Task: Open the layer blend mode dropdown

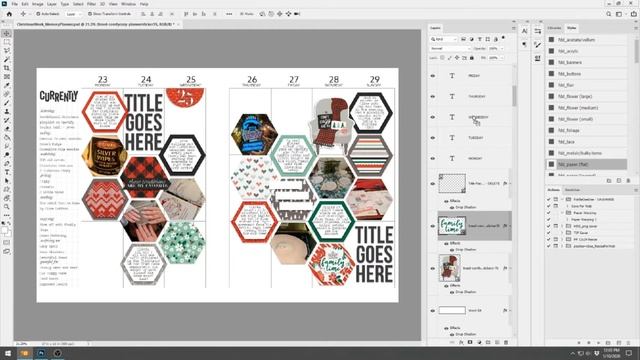Action: tap(451, 49)
